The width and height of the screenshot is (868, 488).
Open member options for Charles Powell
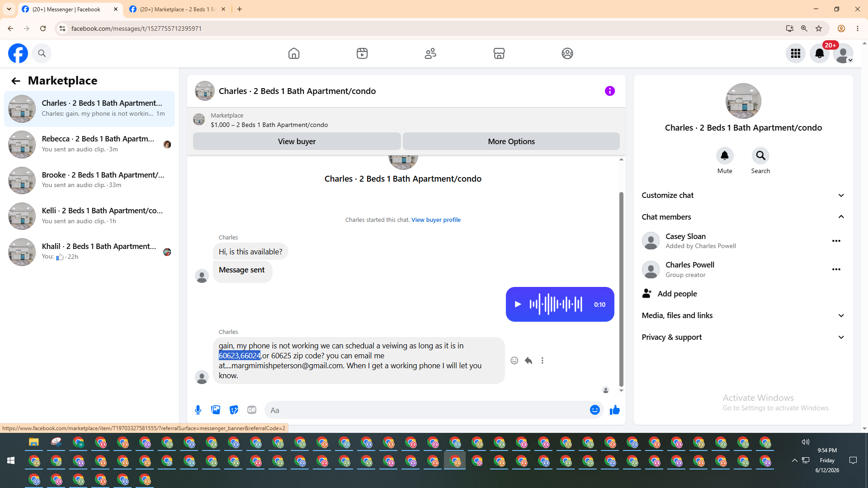pos(836,269)
